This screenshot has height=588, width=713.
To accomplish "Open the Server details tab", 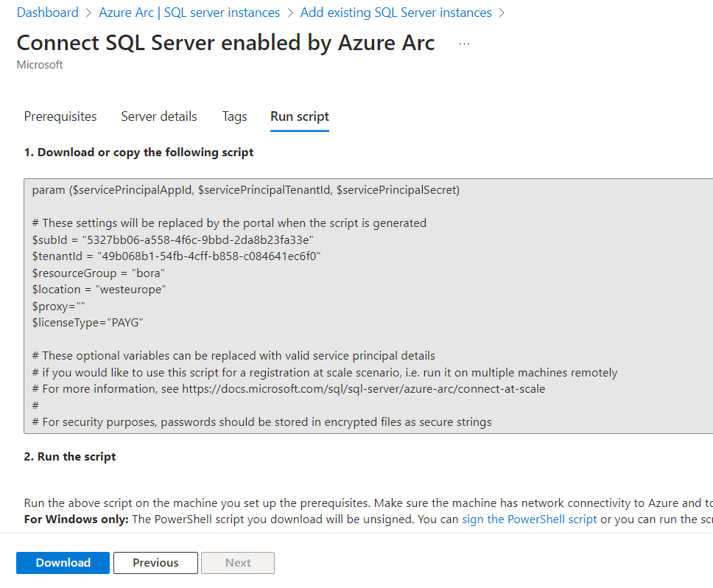I will [x=159, y=116].
